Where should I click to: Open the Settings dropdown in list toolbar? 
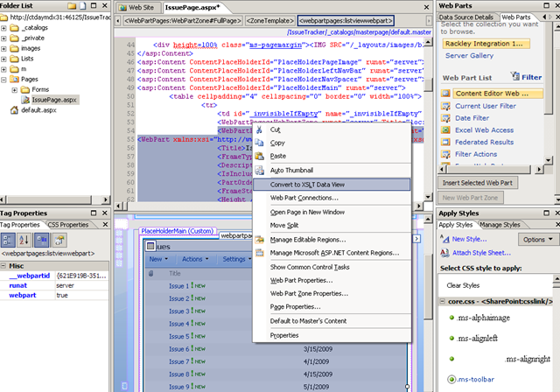[x=237, y=259]
